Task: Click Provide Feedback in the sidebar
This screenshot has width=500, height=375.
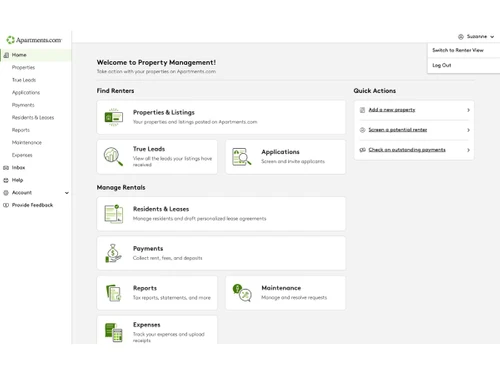Action: [32, 205]
